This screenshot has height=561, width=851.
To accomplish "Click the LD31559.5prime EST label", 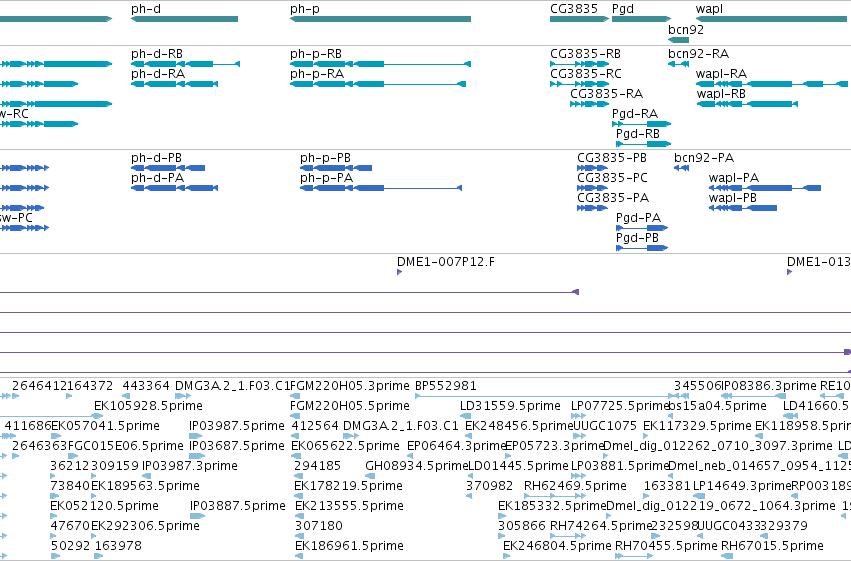I will pyautogui.click(x=510, y=406).
